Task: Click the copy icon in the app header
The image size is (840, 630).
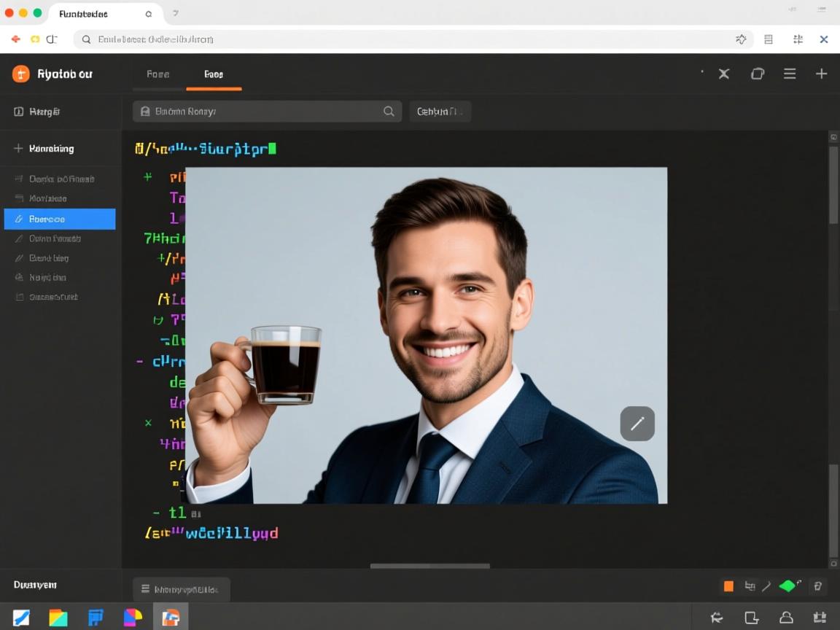Action: [758, 74]
